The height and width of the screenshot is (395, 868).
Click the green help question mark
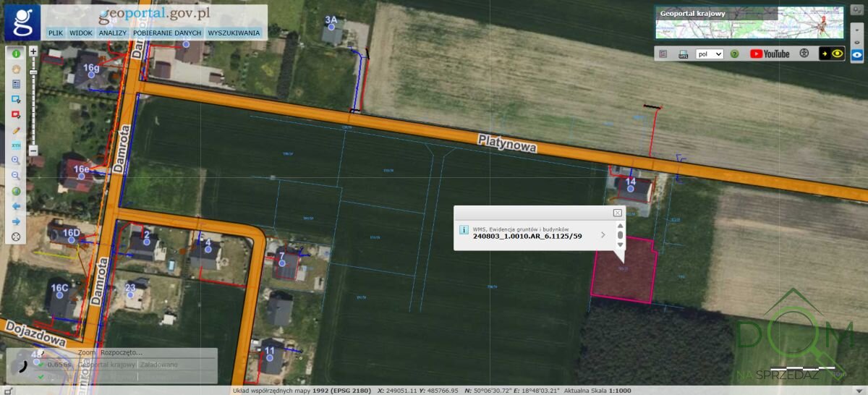(734, 54)
